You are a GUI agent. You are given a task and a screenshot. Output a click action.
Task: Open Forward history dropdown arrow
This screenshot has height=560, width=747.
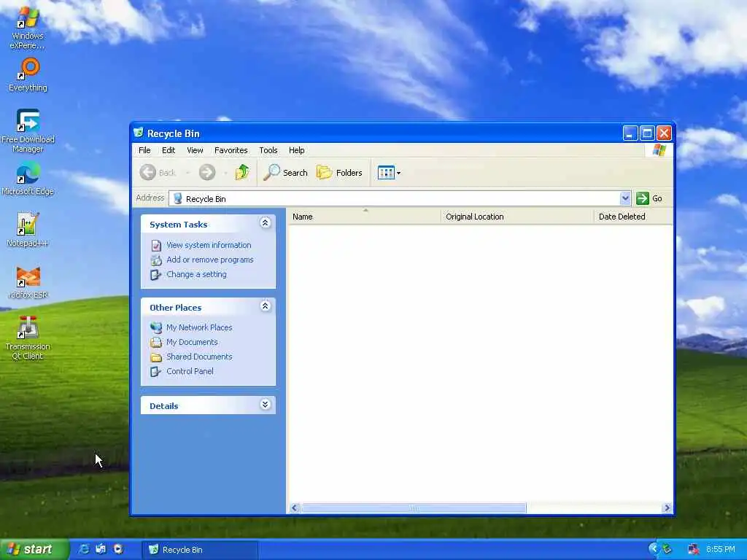tap(225, 173)
